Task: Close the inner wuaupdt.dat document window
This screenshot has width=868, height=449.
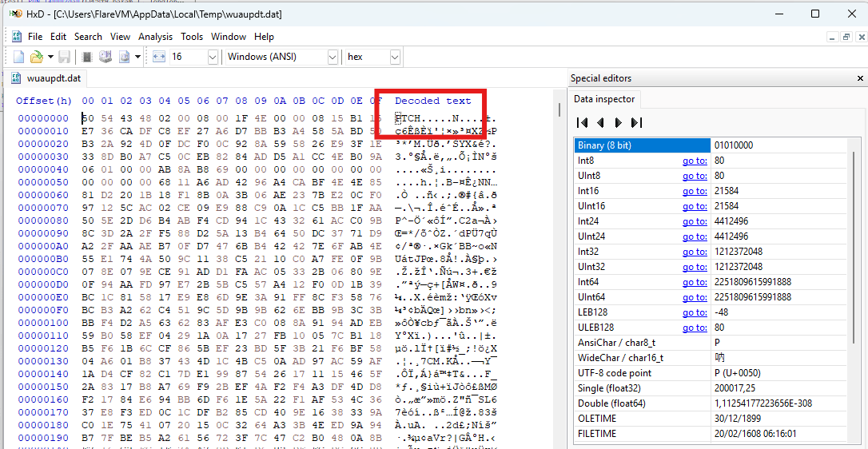Action: click(x=859, y=37)
